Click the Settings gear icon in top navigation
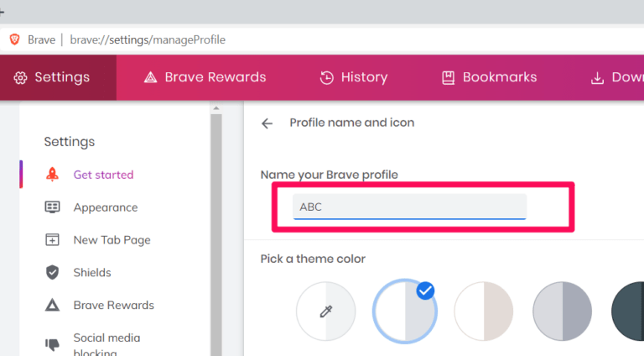The height and width of the screenshot is (356, 644). point(20,78)
